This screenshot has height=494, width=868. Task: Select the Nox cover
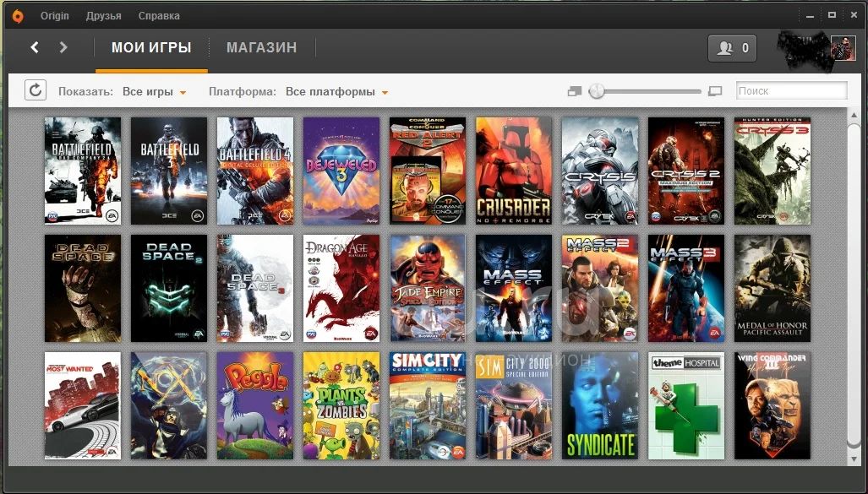[169, 405]
